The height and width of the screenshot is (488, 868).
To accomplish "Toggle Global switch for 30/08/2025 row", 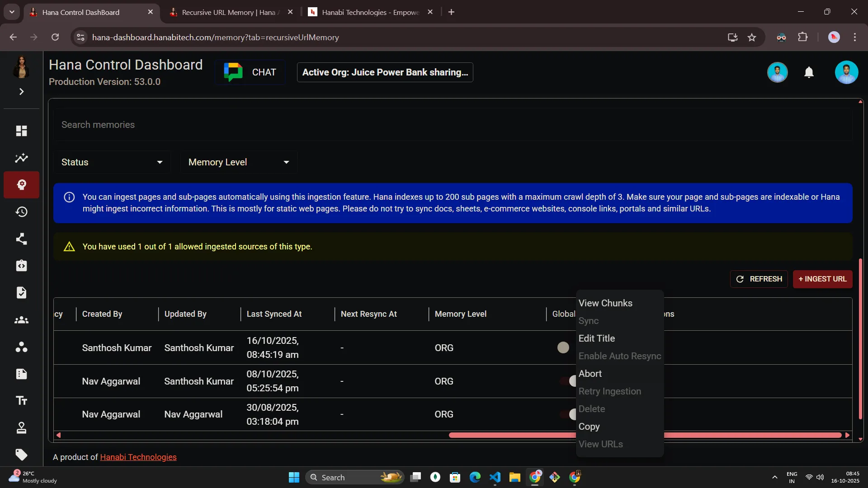I will (569, 414).
